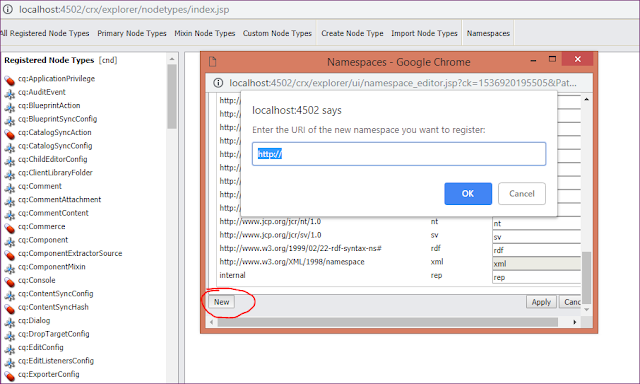Click the 'internal' namespace URI text
This screenshot has width=640, height=384.
click(232, 275)
